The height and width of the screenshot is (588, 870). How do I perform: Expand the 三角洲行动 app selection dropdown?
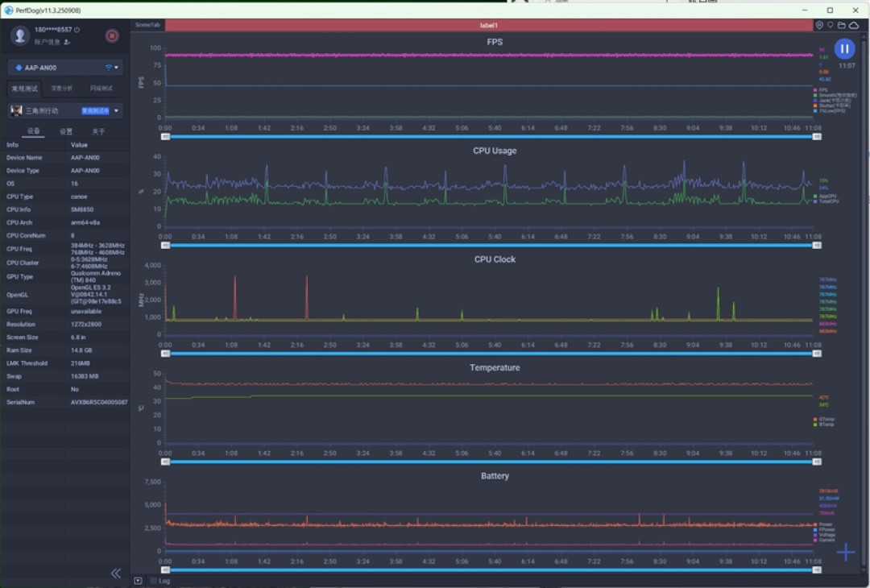(x=65, y=110)
